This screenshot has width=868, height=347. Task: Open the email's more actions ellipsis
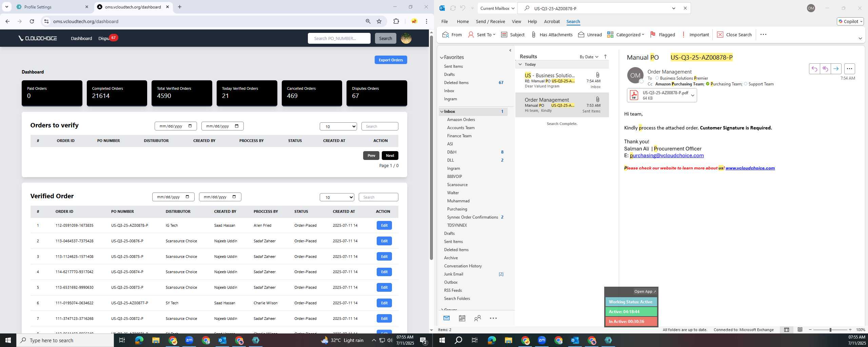(x=849, y=69)
